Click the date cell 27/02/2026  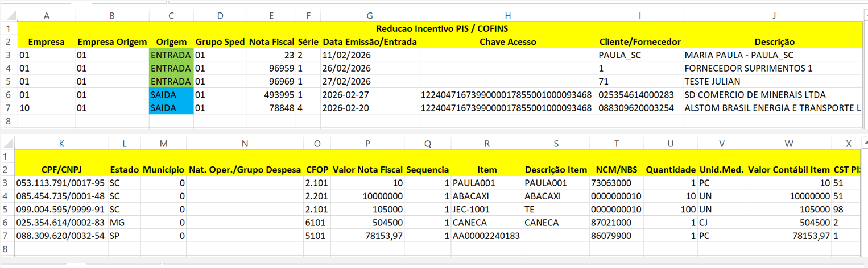click(x=370, y=81)
